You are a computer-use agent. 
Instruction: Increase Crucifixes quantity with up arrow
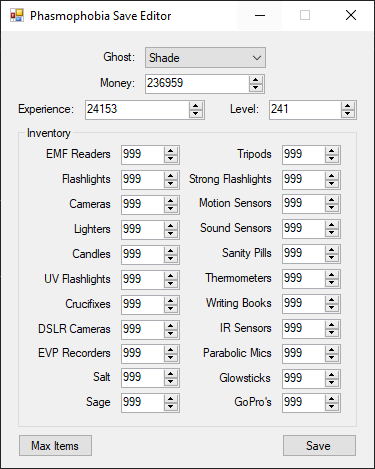[171, 301]
